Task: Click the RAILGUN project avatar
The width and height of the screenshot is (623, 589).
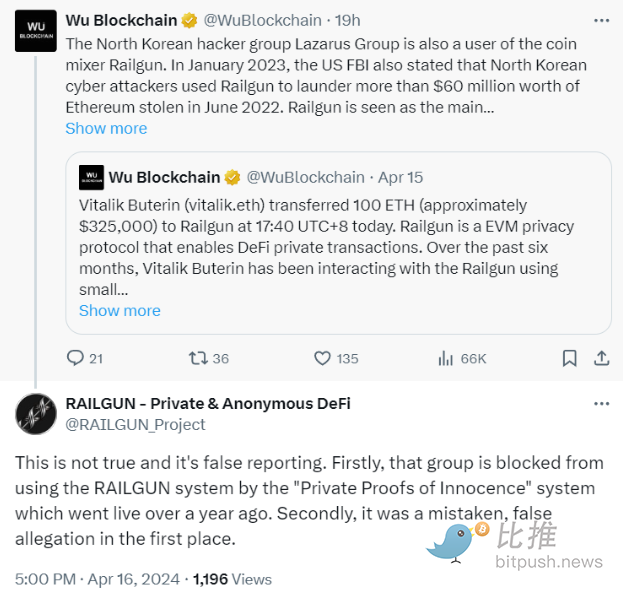Action: click(35, 414)
